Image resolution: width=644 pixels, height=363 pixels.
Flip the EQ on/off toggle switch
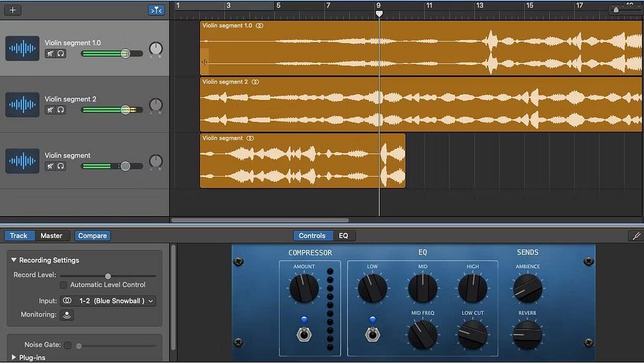(x=373, y=334)
